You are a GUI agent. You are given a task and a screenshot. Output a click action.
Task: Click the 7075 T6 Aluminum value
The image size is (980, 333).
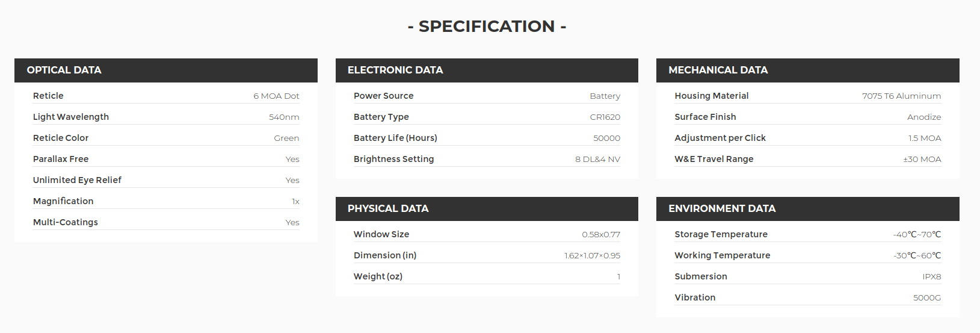[901, 96]
